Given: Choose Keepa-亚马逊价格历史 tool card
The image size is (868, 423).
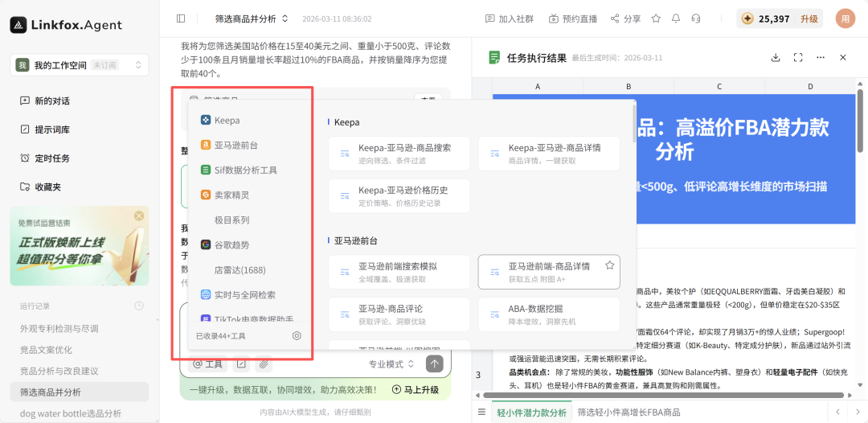Looking at the screenshot, I should tap(399, 195).
